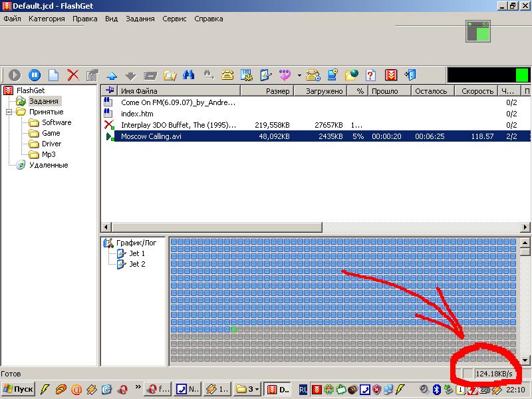Viewport: 532px width, 399px height.
Task: Click the red X Delete toolbar icon
Action: click(x=73, y=75)
